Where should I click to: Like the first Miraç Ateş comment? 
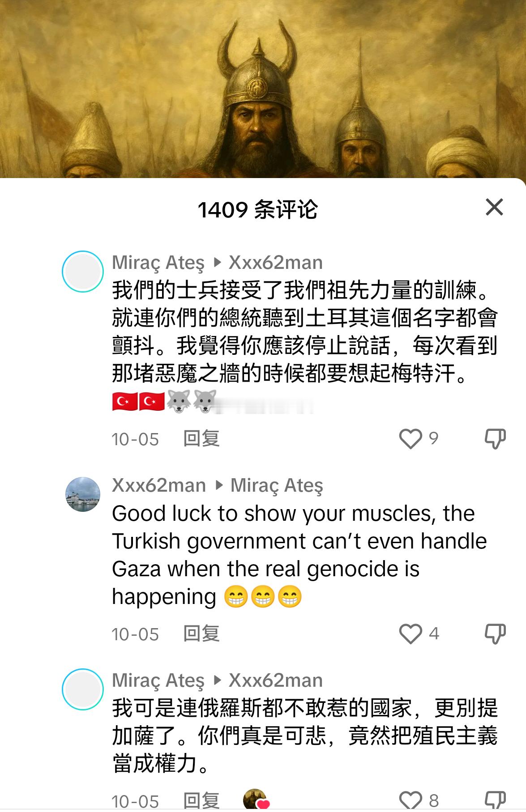tap(411, 439)
